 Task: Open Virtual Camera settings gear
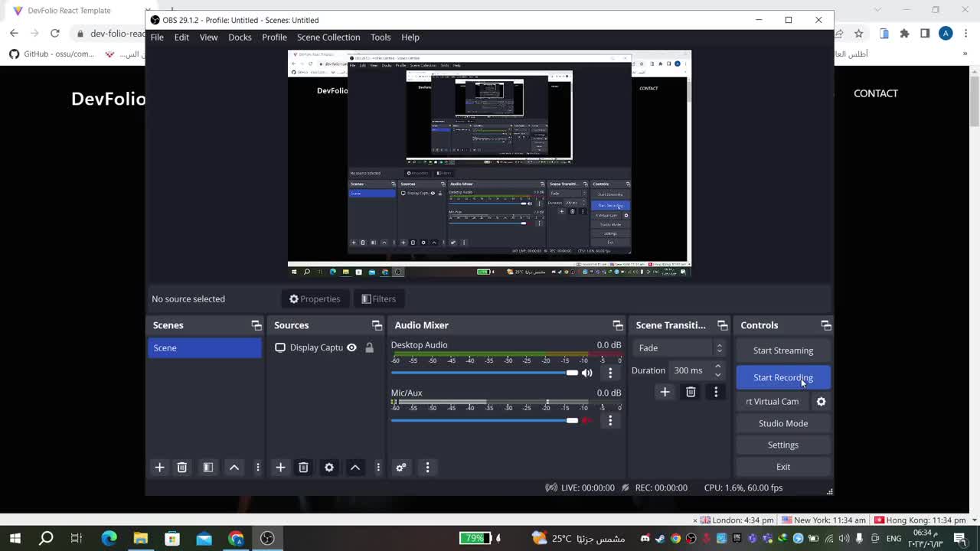(821, 402)
